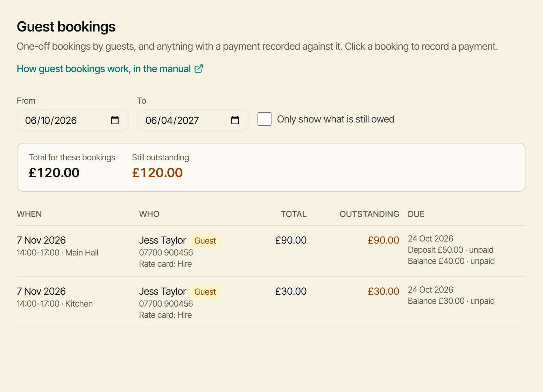Click the Guest badge in the Kitchen row
Screen dimensions: 543x392
pyautogui.click(x=205, y=292)
